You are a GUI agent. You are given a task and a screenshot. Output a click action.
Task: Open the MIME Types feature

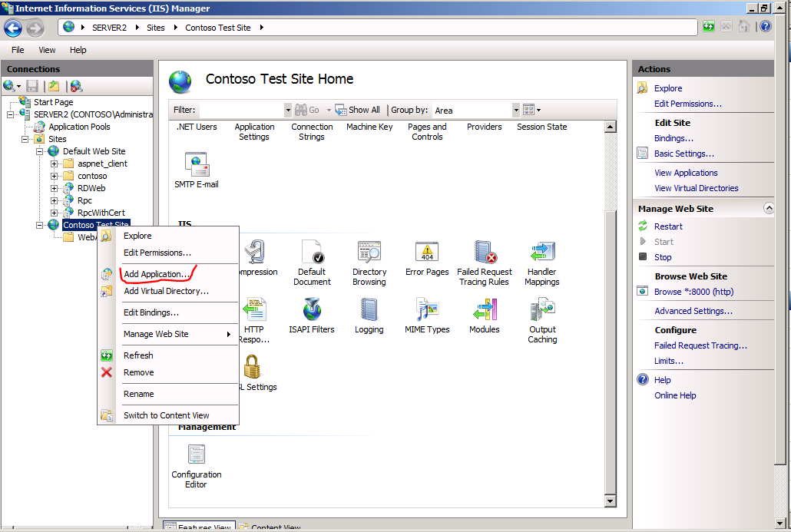coord(427,316)
